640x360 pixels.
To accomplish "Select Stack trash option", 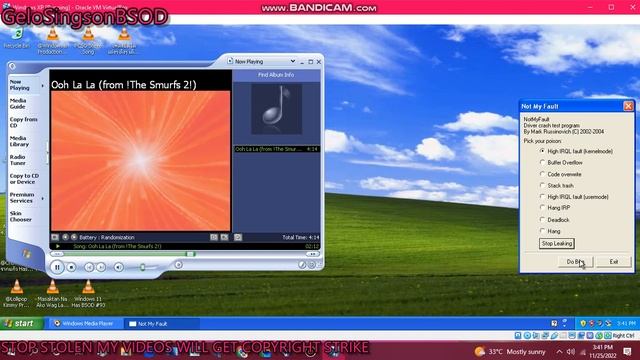I will point(542,185).
